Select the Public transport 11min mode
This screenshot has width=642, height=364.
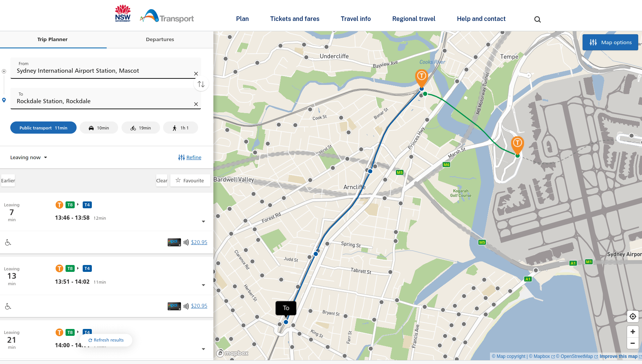coord(43,128)
